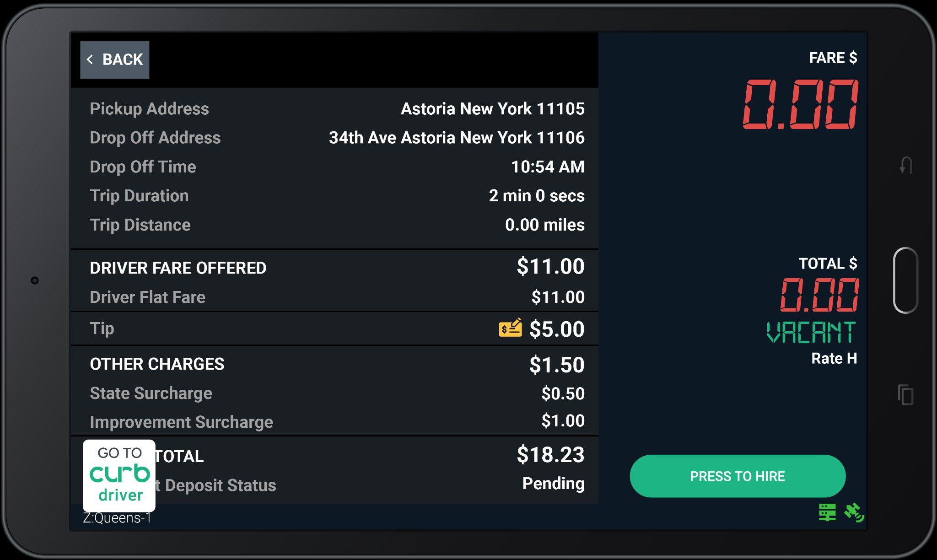Click the BACK button
Viewport: 937px width, 560px height.
pyautogui.click(x=115, y=59)
